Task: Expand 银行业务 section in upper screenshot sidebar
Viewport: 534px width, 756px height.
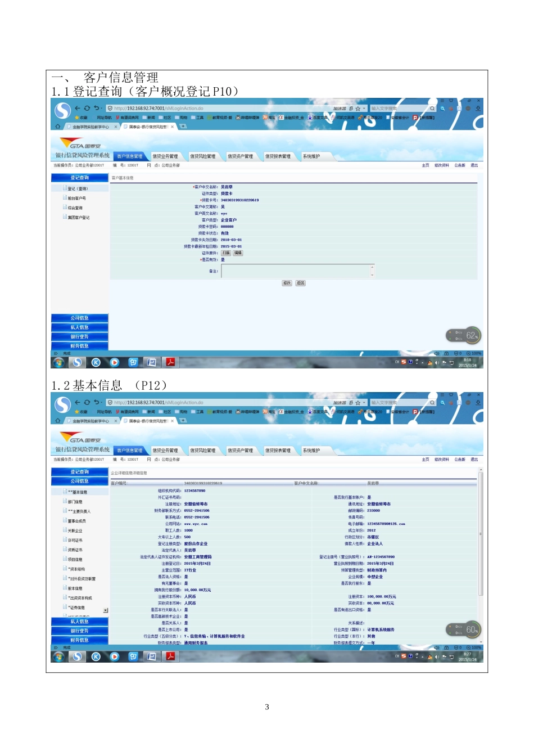Action: click(79, 336)
